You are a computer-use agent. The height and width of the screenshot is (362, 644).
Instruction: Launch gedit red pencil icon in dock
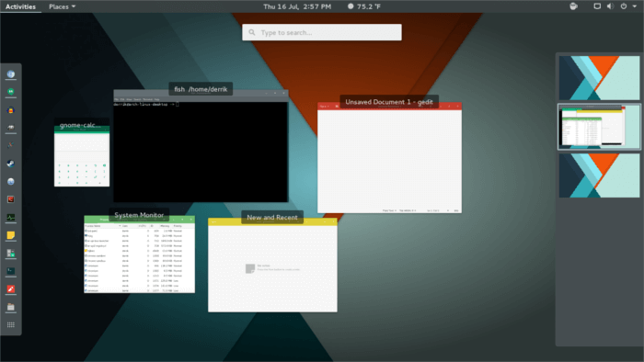[11, 289]
